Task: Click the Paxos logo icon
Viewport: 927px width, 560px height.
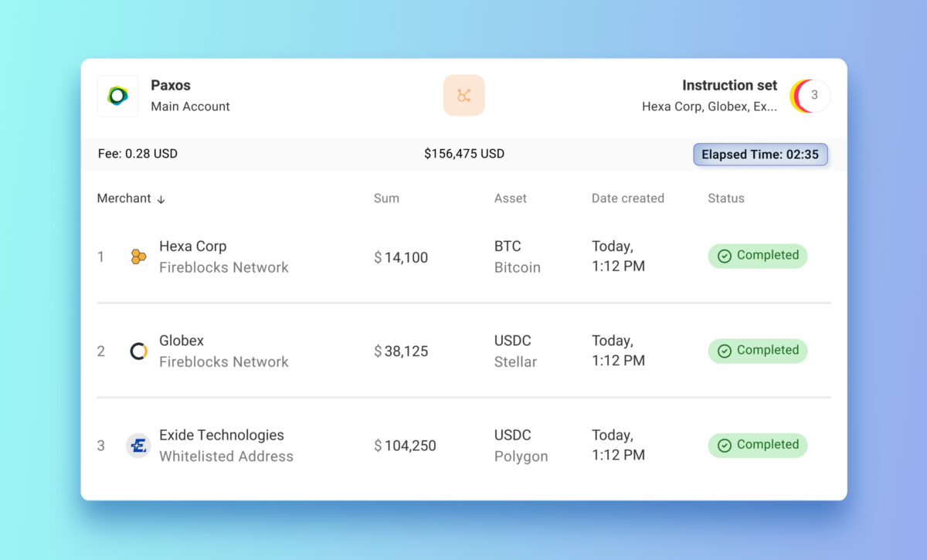Action: [117, 96]
